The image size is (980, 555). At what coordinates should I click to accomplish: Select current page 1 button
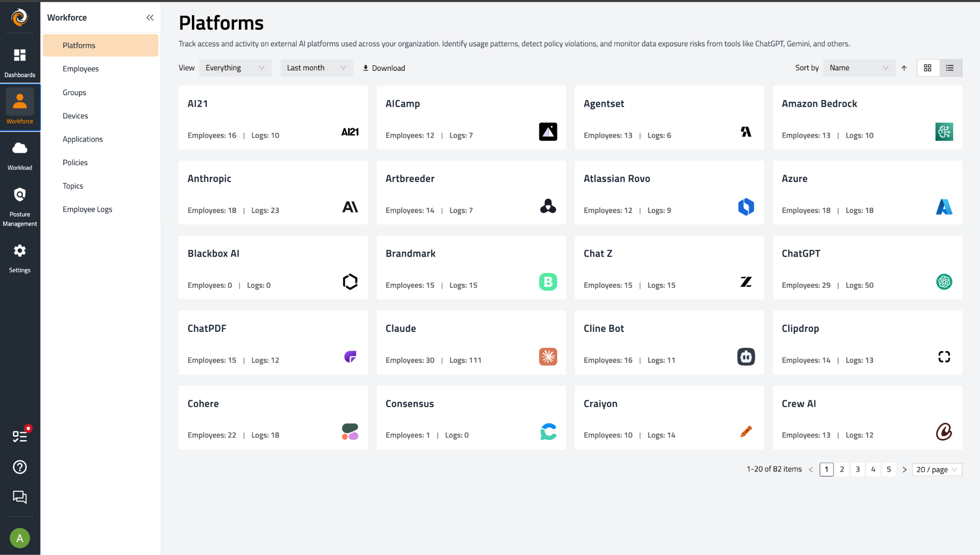tap(826, 470)
